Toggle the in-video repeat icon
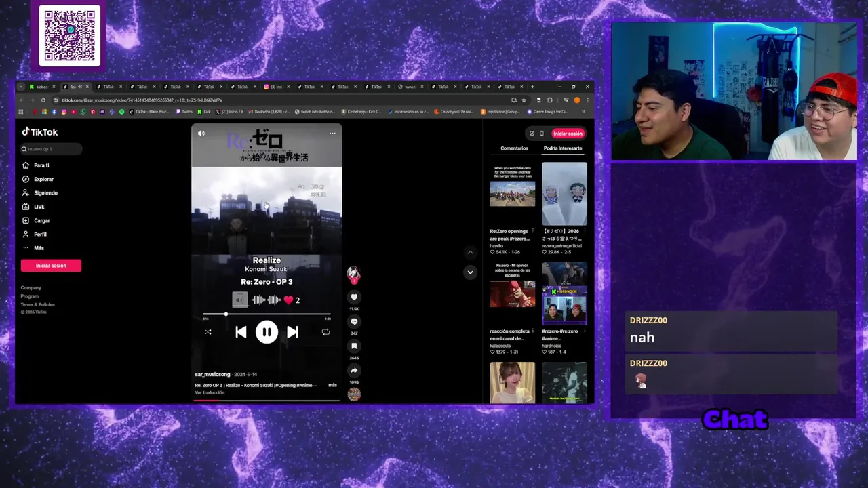Screen dimensions: 868x488 pos(325,332)
